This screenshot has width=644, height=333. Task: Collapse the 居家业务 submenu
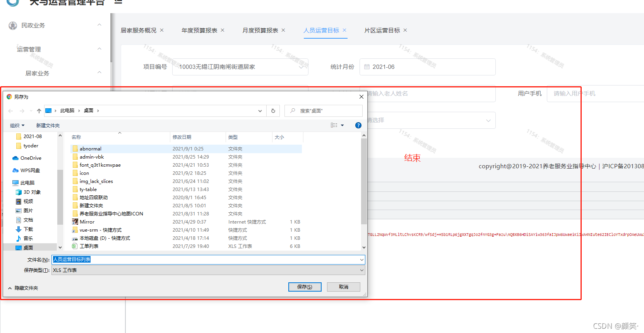point(99,73)
